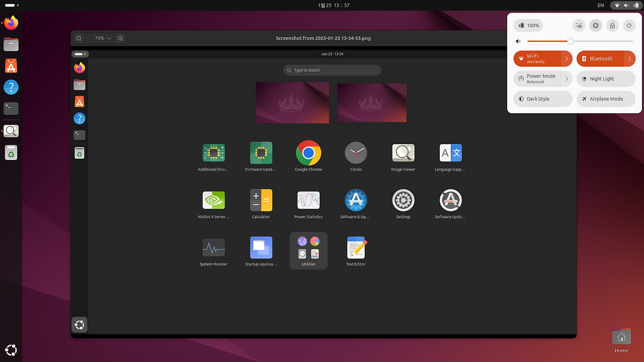Zoom out in Image Viewer header
The height and width of the screenshot is (362, 644).
[79, 38]
